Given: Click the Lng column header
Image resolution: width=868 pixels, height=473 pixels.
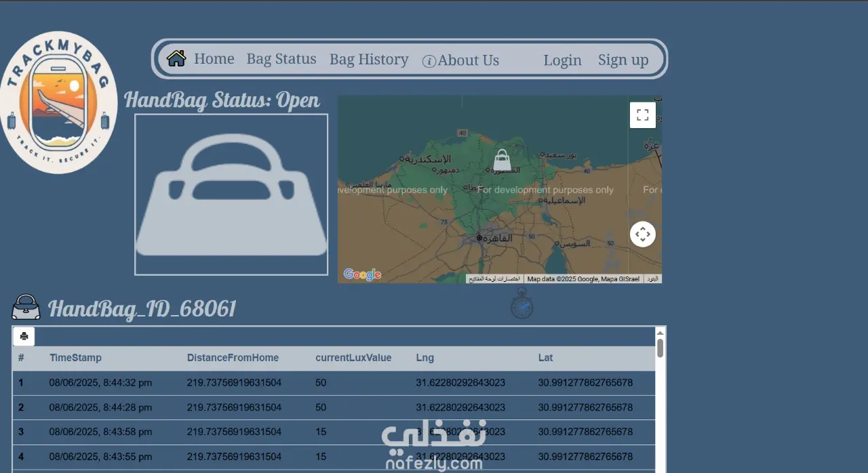Looking at the screenshot, I should 425,358.
